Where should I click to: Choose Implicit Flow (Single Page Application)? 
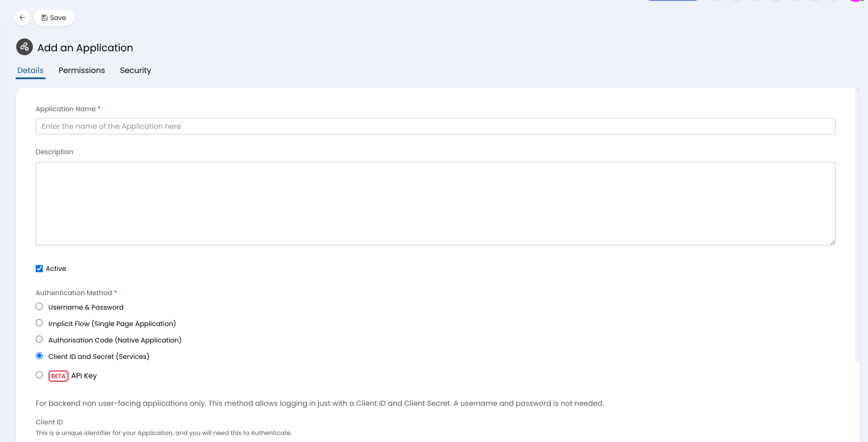(40, 323)
